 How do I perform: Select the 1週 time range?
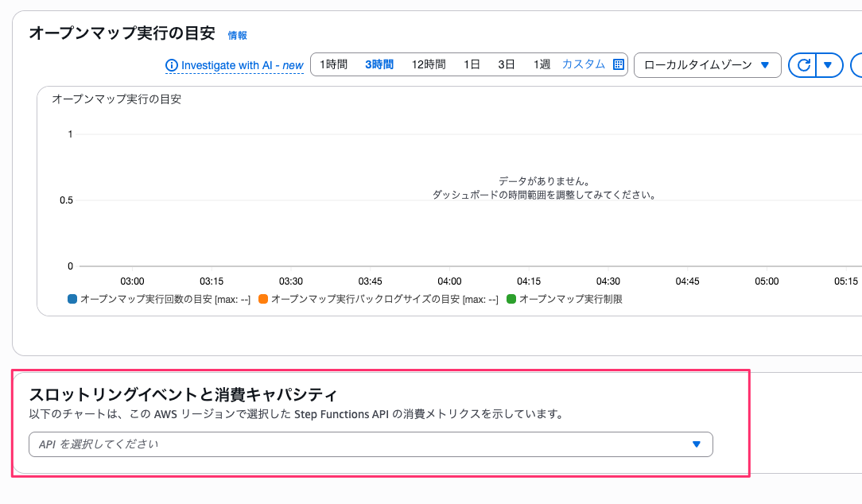coord(542,64)
